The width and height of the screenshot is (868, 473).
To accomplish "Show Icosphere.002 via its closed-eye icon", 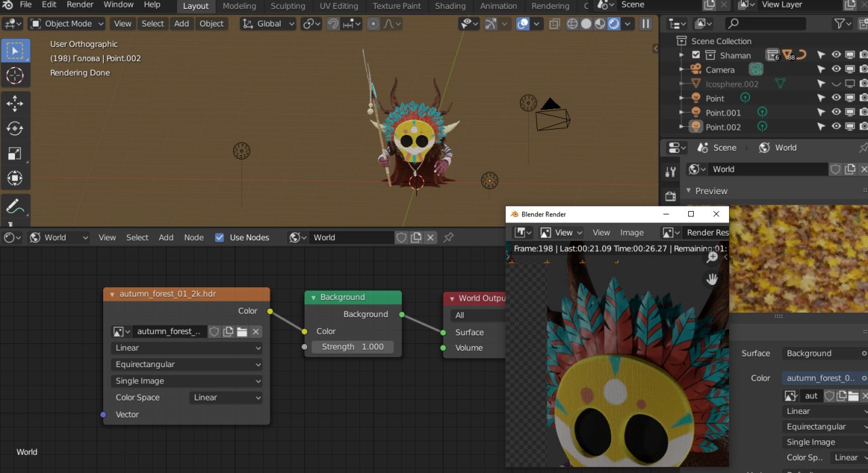I will coord(836,84).
